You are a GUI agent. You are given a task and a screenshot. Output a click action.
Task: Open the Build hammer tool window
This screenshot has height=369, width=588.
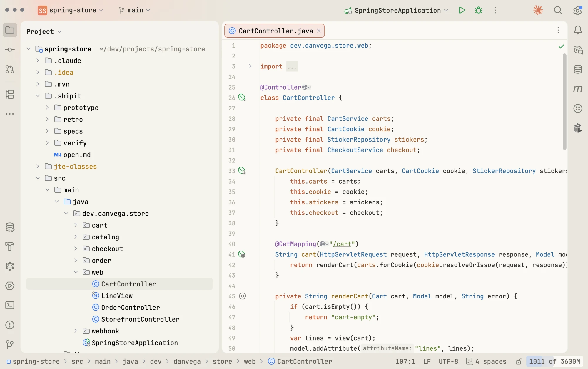(10, 246)
